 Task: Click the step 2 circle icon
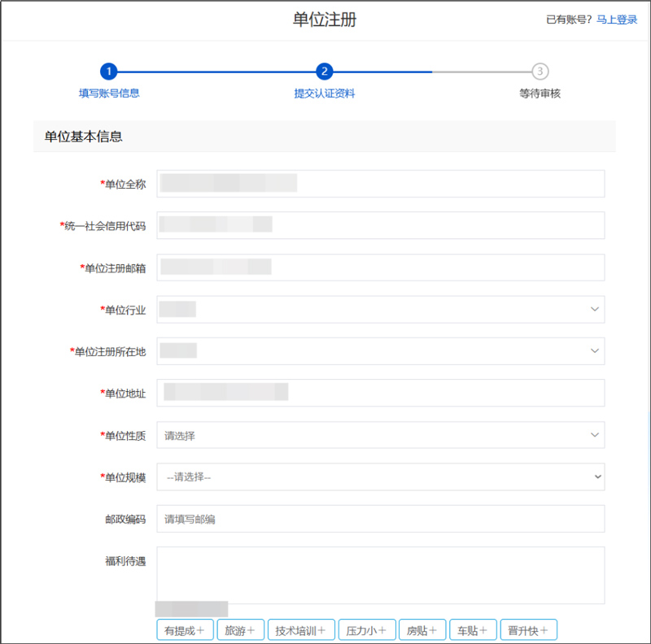click(x=324, y=72)
